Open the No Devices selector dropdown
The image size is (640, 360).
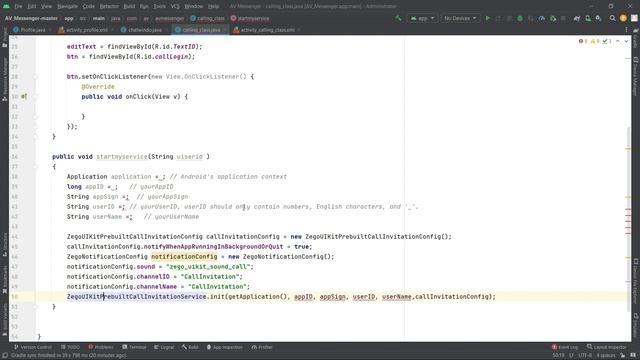point(460,18)
